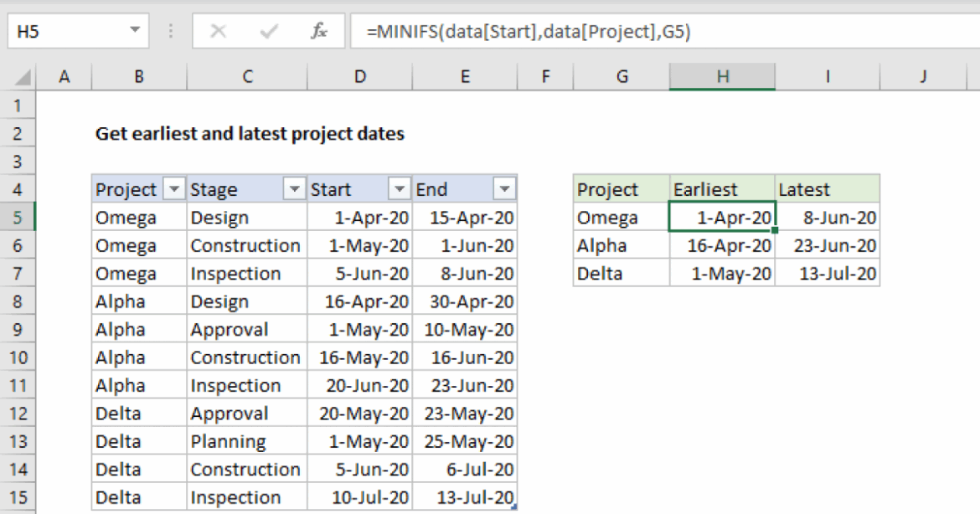Click the cell containing 8-Jun-20 under Latest
The width and height of the screenshot is (980, 514).
point(827,218)
